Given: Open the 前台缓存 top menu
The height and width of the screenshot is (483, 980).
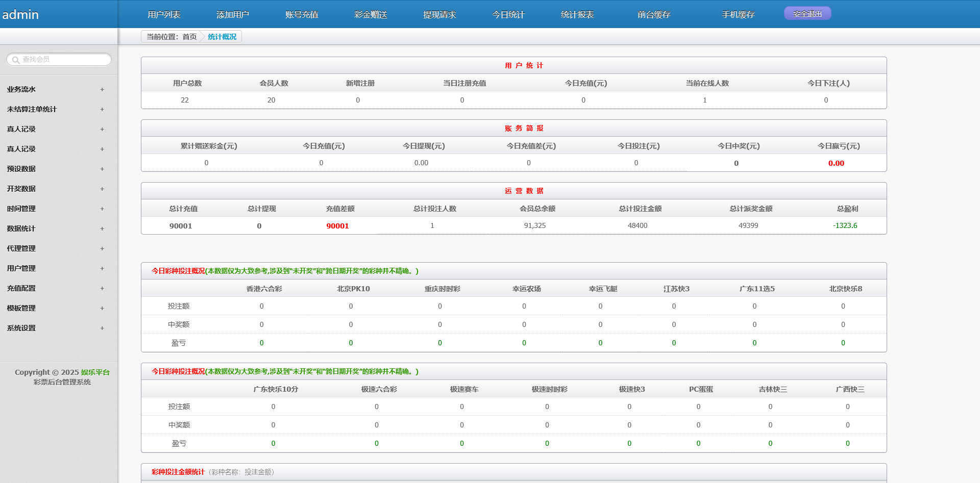Looking at the screenshot, I should click(654, 14).
